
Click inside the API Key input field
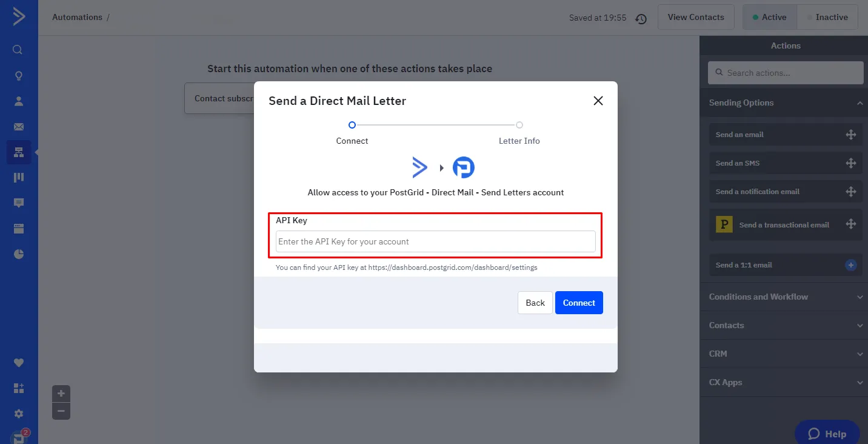tap(435, 241)
